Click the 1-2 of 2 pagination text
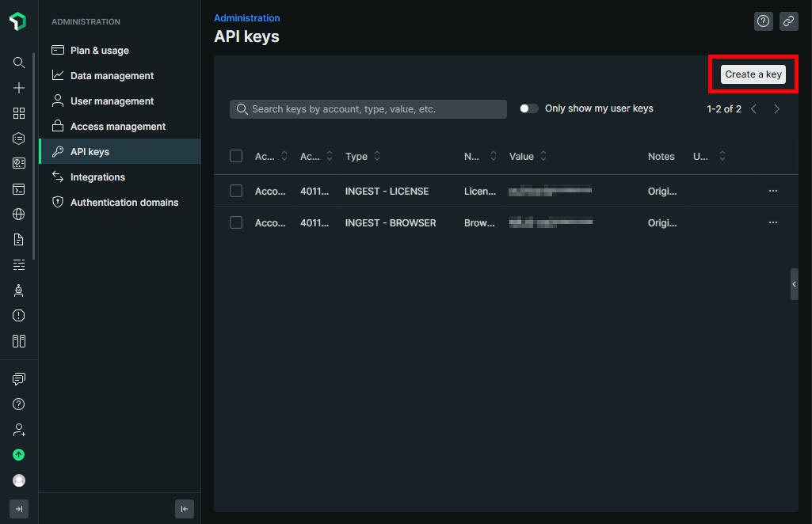 [724, 109]
